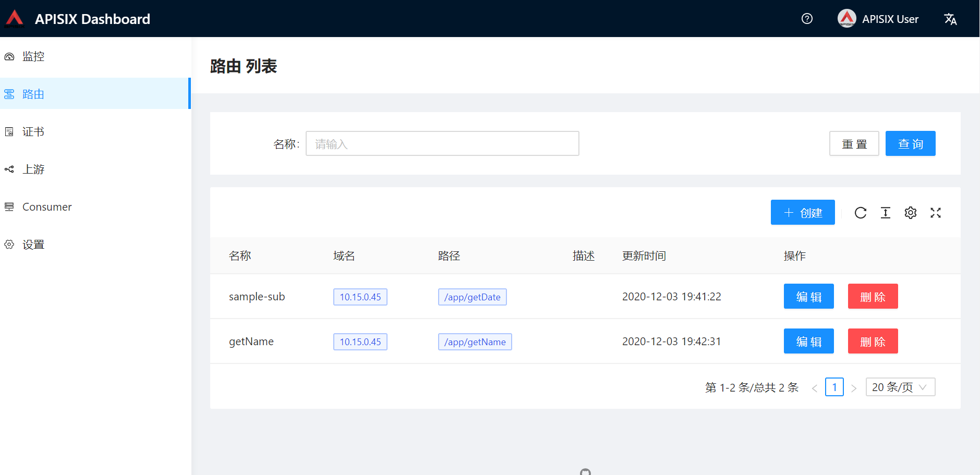
Task: Click the 路由 sidebar icon
Action: click(x=9, y=94)
